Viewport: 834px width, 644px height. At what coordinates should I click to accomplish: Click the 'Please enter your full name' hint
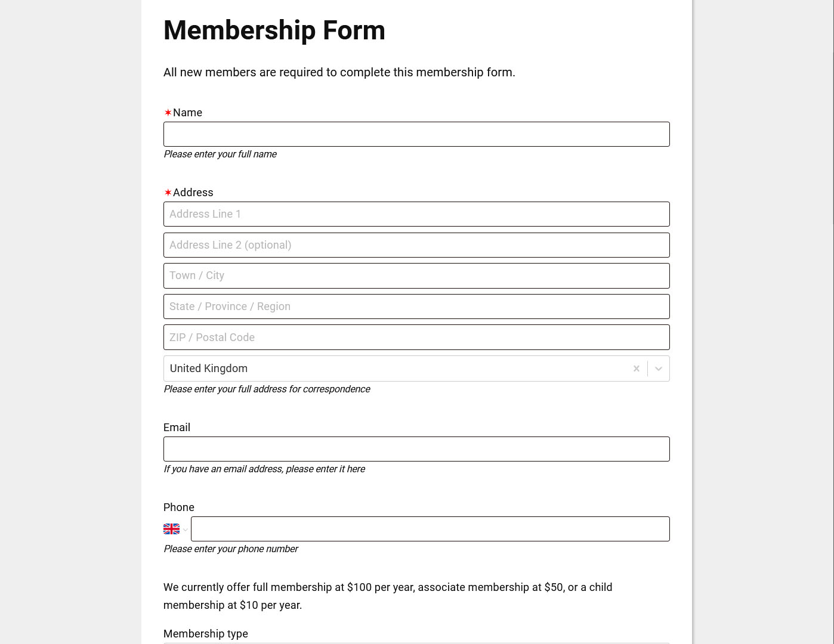[220, 154]
